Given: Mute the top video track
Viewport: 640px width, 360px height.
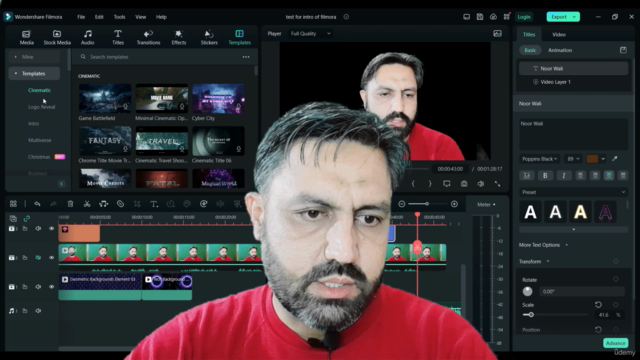Looking at the screenshot, I should coord(38,229).
